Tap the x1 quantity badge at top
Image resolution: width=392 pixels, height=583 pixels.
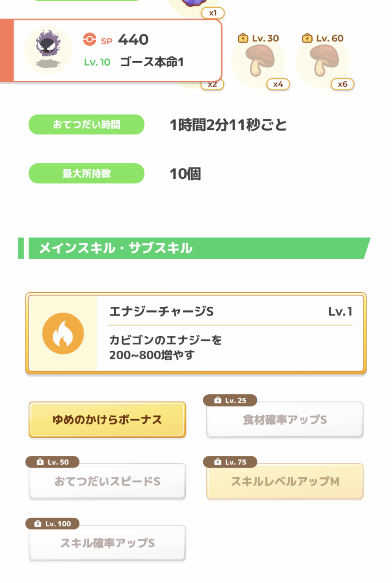[213, 13]
